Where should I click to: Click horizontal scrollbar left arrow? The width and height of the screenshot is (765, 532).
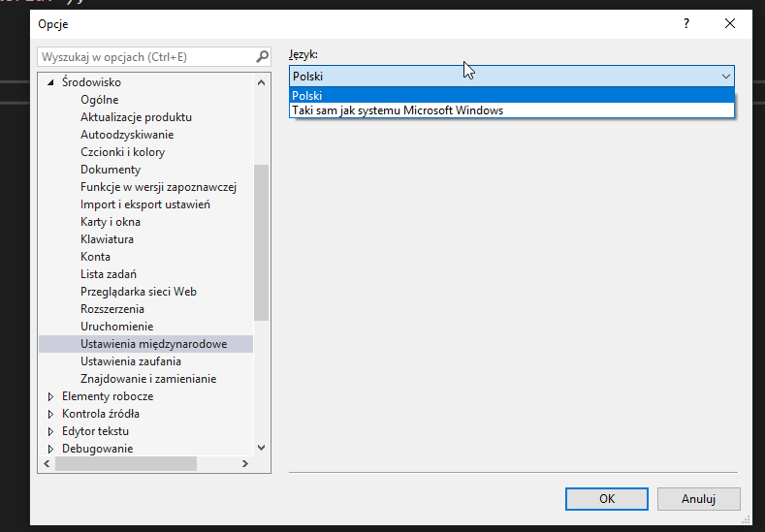tap(47, 464)
